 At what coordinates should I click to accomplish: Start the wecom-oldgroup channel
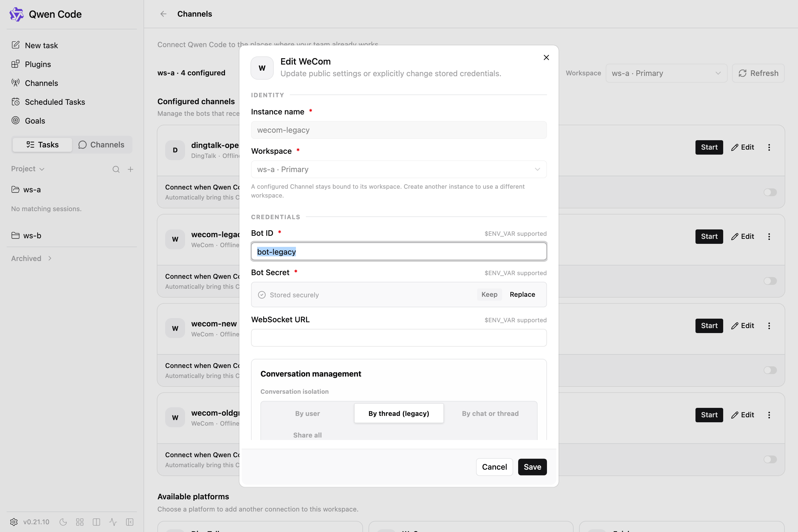[709, 415]
